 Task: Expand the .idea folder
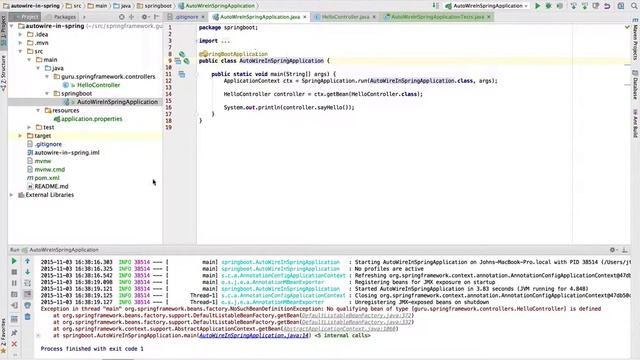point(20,34)
